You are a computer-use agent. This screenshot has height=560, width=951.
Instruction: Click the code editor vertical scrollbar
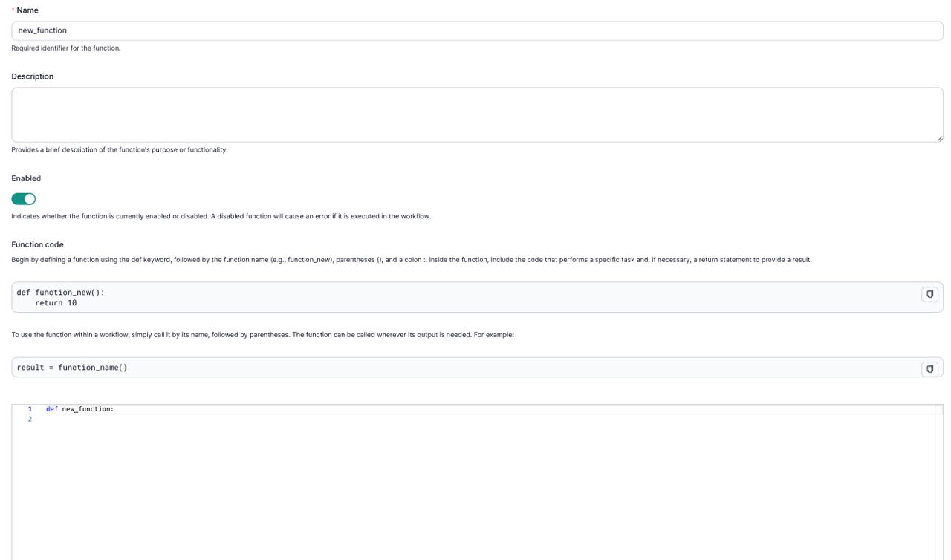point(938,483)
